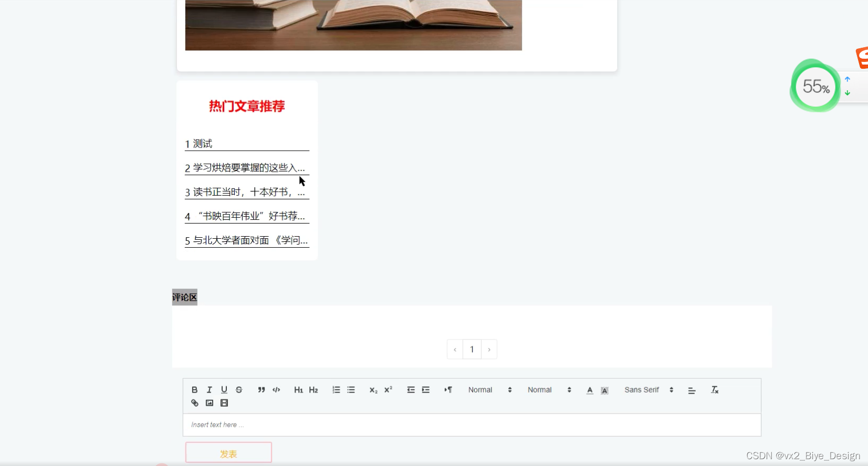This screenshot has height=466, width=868.
Task: Create a bulleted list
Action: click(x=351, y=390)
